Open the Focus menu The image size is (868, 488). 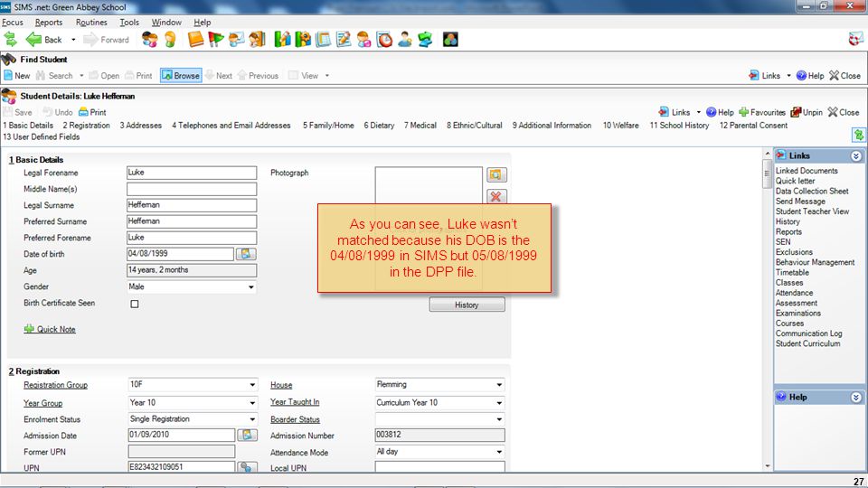click(x=12, y=22)
